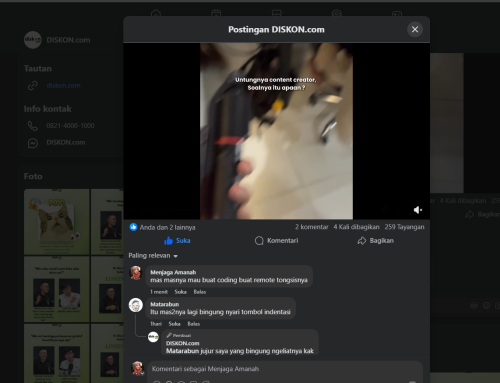Open DISKON.com avatar in reply comment
The height and width of the screenshot is (383, 500).
(x=153, y=337)
